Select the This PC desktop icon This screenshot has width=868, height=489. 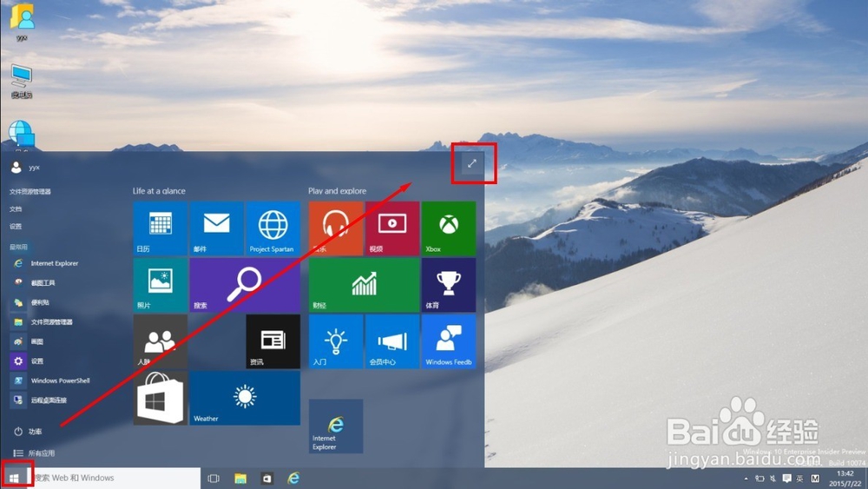click(x=22, y=82)
